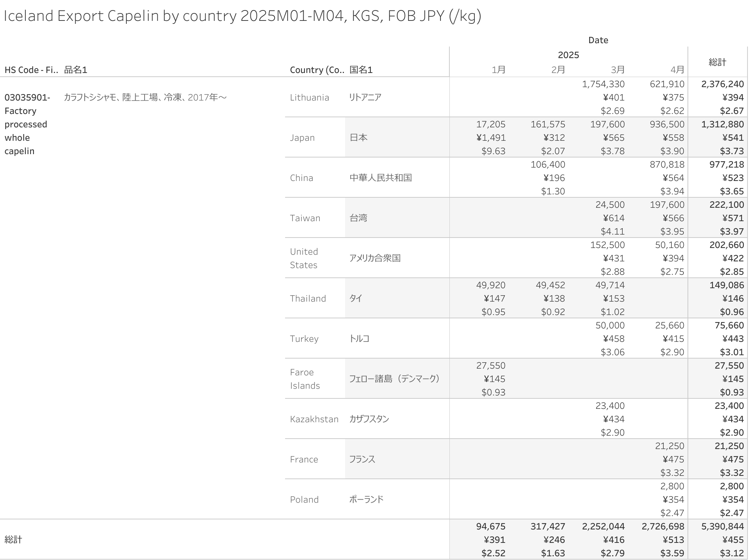This screenshot has width=749, height=560.
Task: Click the 総計 row label at bottom
Action: coord(13,540)
